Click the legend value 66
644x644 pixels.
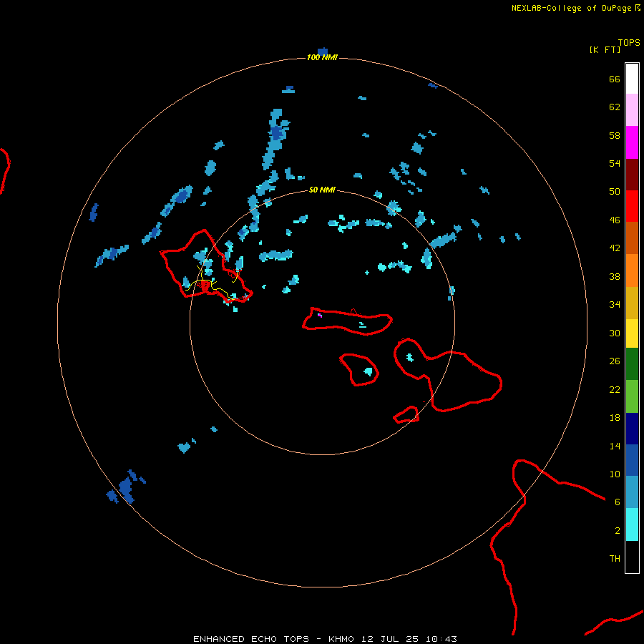pos(615,79)
